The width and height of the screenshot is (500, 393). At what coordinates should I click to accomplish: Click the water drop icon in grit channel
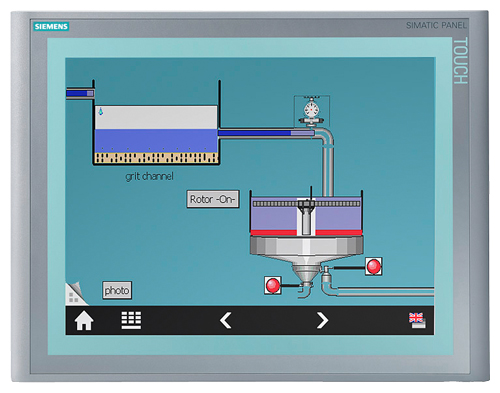point(101,111)
